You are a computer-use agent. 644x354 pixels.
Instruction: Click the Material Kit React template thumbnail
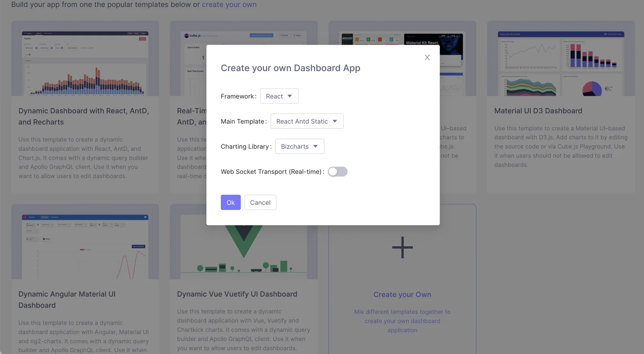(402, 33)
